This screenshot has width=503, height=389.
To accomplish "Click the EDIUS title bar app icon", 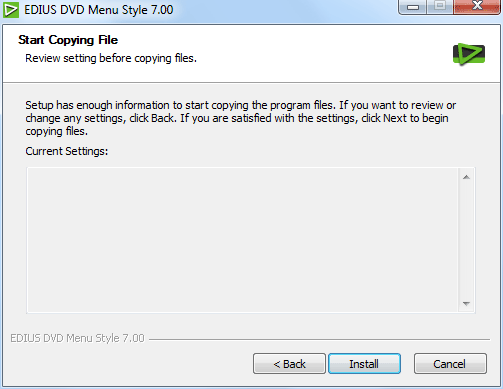I will 11,10.
